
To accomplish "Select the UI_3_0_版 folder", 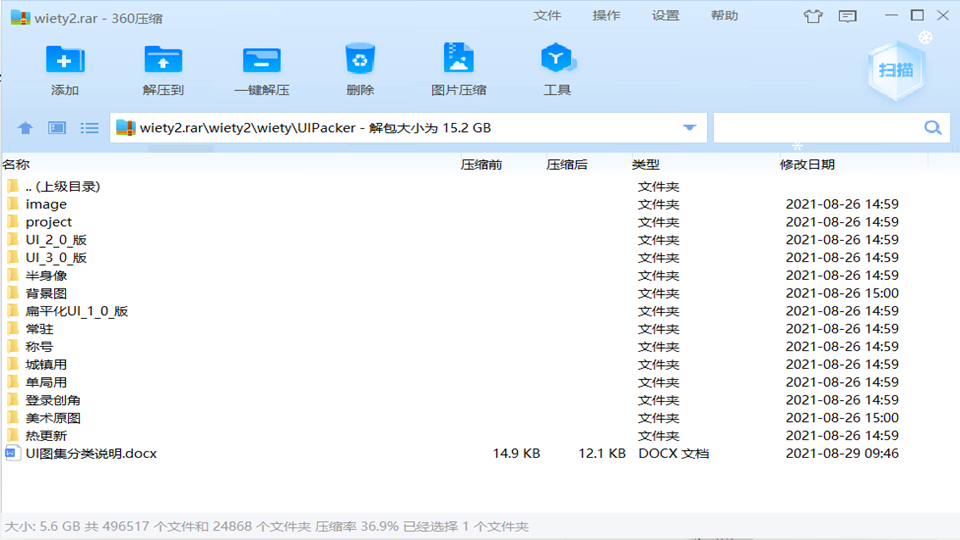I will point(480,257).
